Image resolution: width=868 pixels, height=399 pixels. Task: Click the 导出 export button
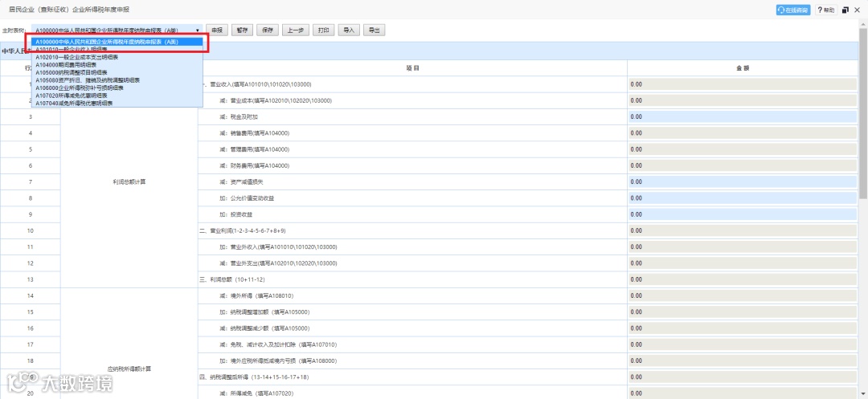pos(375,31)
